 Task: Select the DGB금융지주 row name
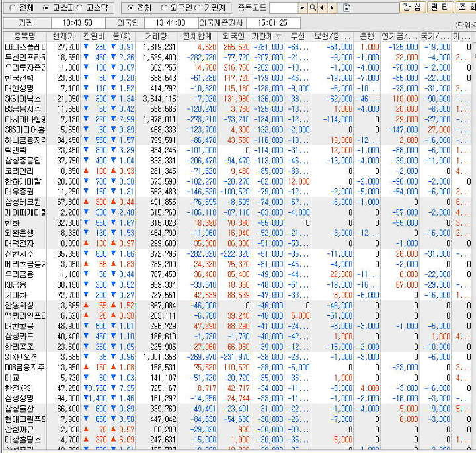pos(24,368)
